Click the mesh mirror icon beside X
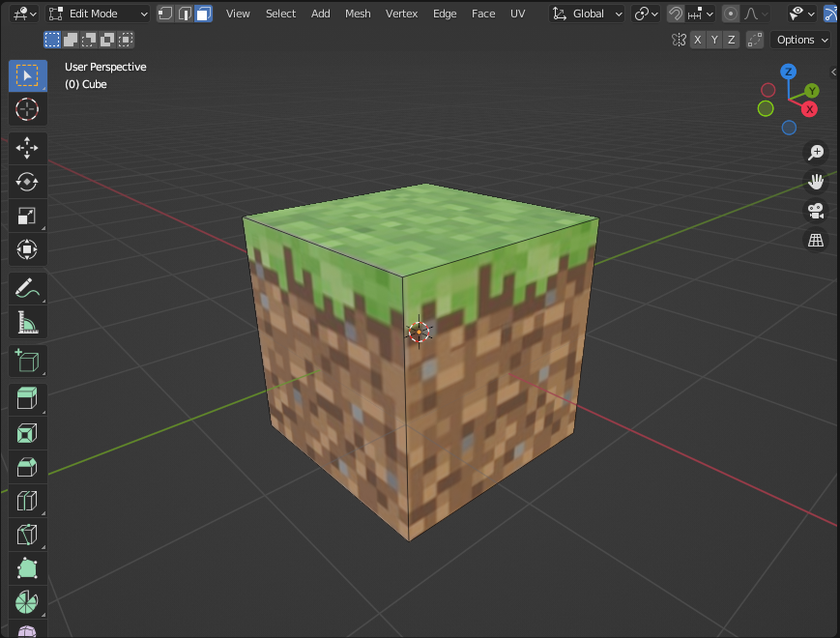Screen dimensions: 840x638 click(x=679, y=40)
